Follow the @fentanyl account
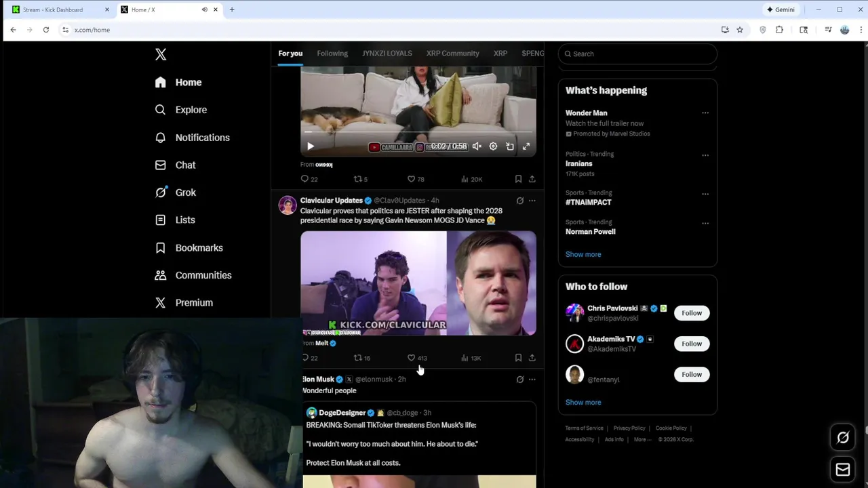Image resolution: width=868 pixels, height=488 pixels. 692,374
